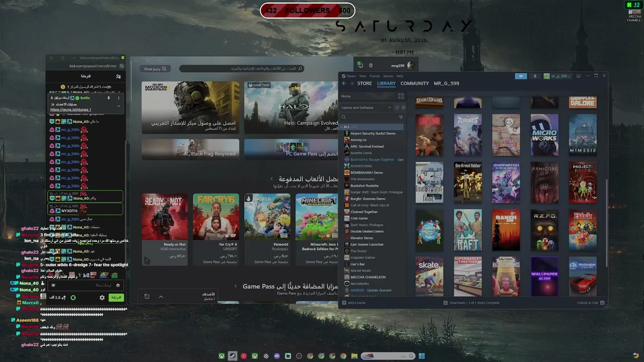The height and width of the screenshot is (362, 644).
Task: Open Kick chat user list icon
Action: coord(118,76)
